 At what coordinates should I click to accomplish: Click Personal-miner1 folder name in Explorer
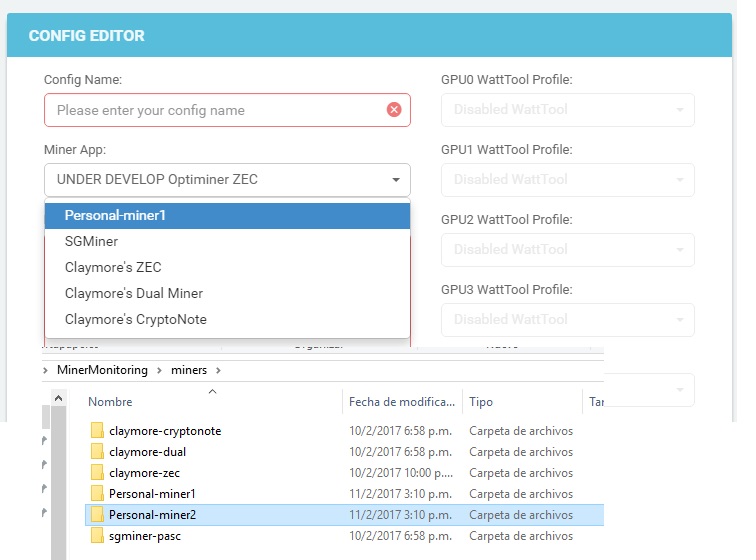(x=152, y=494)
